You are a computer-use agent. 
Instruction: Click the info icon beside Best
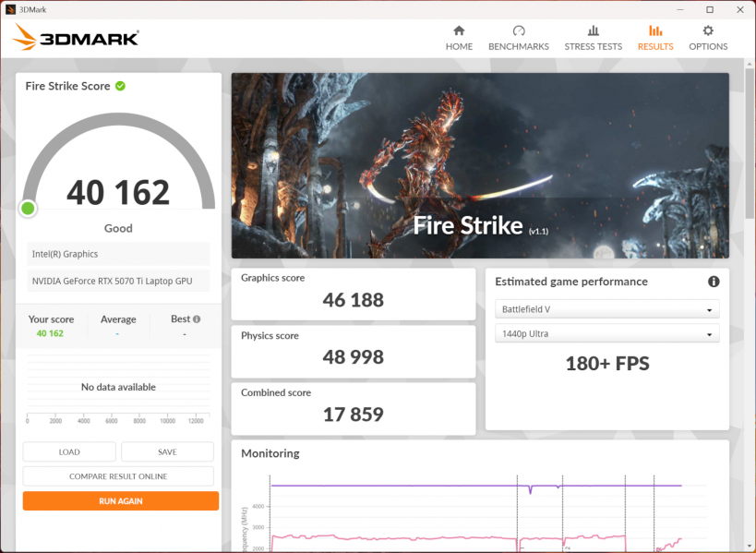point(196,319)
